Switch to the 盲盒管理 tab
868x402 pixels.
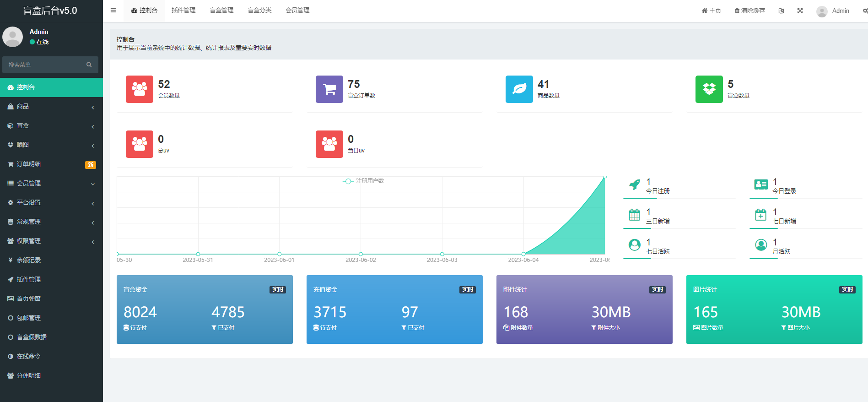[221, 11]
